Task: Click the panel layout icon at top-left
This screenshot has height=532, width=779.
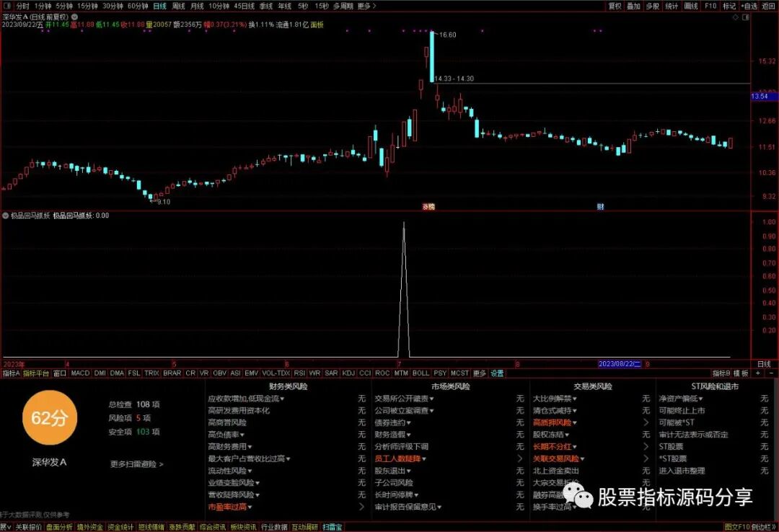Action: coord(7,6)
